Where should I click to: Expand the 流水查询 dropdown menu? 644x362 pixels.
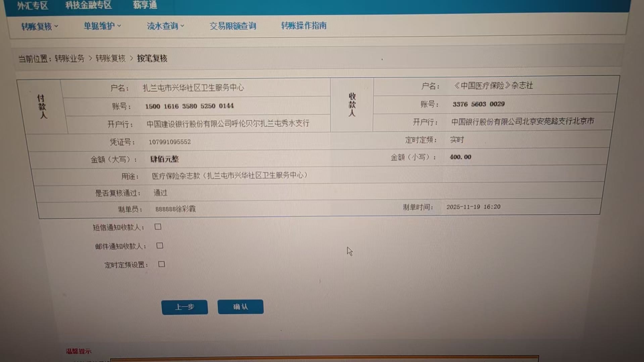165,26
